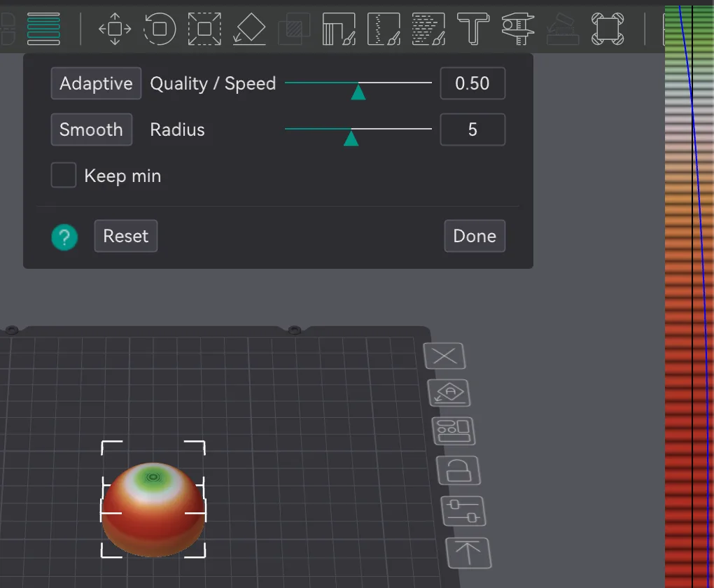Select the Text emboss tool
This screenshot has width=714, height=588.
click(x=473, y=29)
